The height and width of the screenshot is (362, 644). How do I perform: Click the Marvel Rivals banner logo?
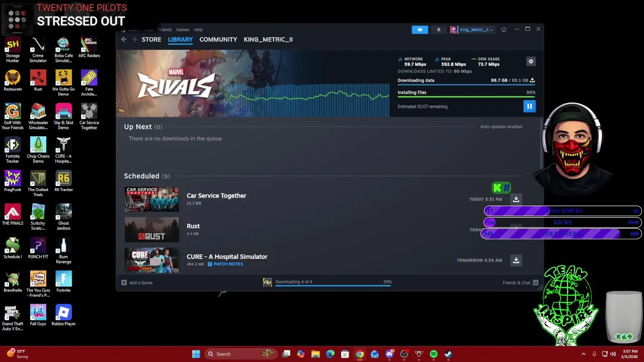click(x=176, y=84)
